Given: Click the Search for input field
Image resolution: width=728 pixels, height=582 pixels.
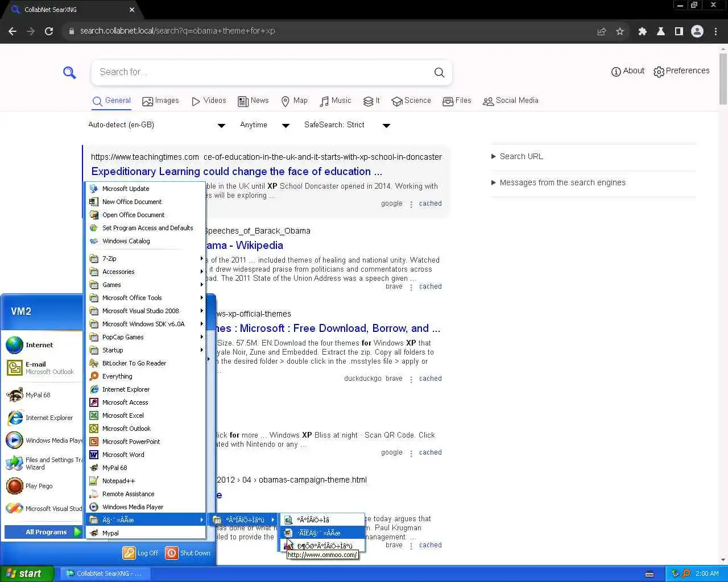Looking at the screenshot, I should coord(262,72).
